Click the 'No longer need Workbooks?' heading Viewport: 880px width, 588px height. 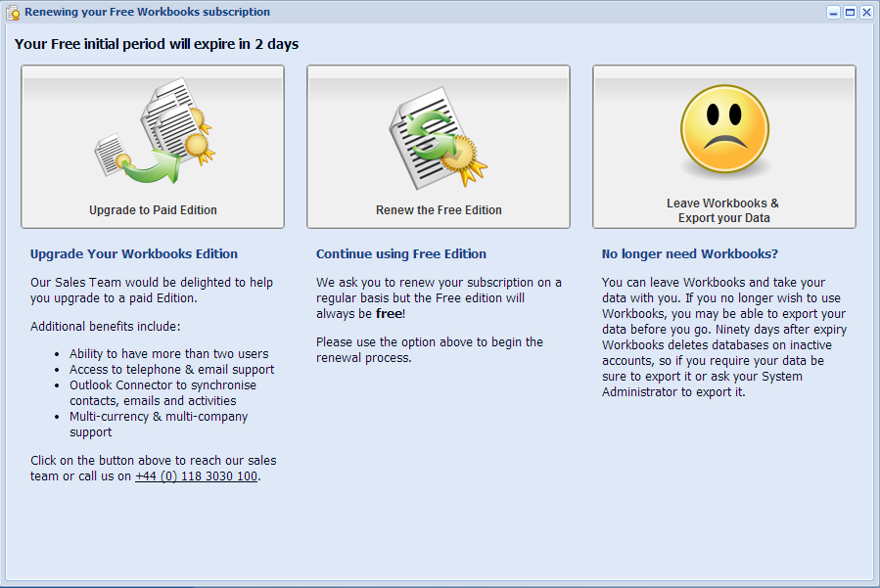point(690,254)
